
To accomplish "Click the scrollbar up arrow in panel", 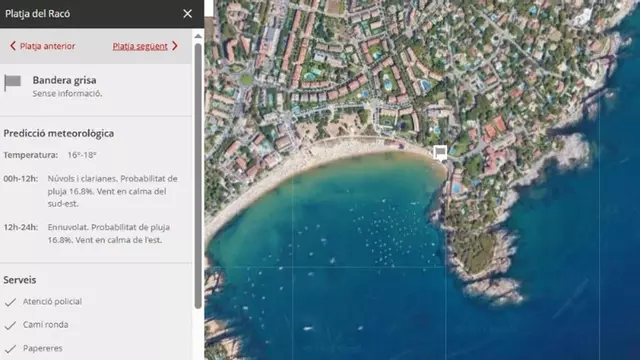I will (198, 36).
